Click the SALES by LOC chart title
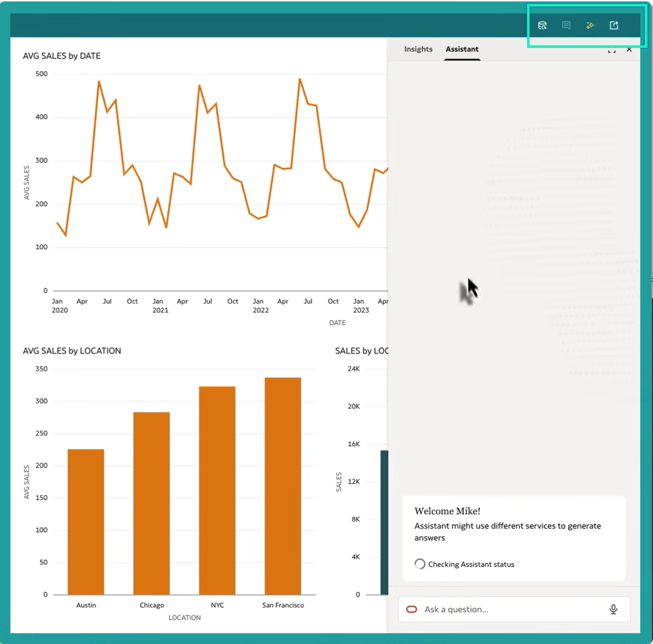This screenshot has height=644, width=653. (361, 351)
